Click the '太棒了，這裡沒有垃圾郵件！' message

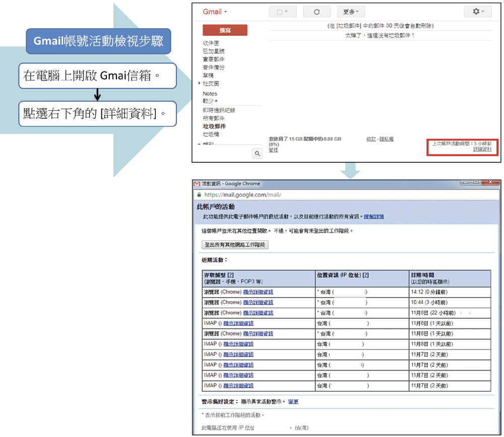point(380,36)
